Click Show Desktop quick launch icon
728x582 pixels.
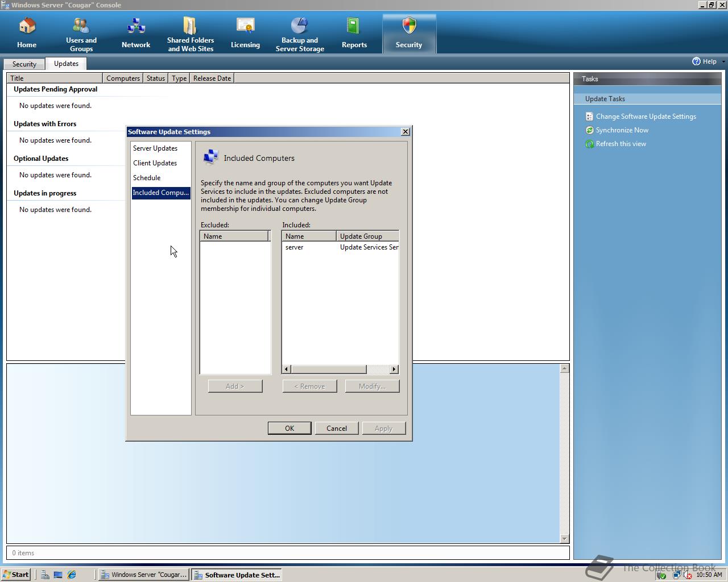[58, 575]
